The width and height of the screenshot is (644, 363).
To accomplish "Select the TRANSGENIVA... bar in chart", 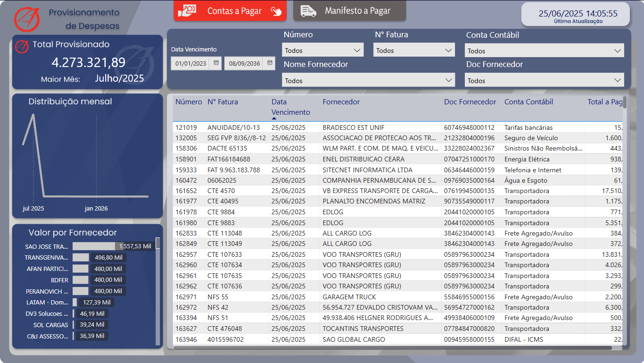I will point(81,257).
